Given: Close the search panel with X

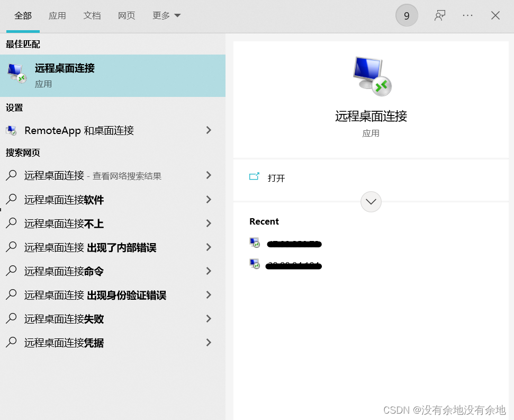Looking at the screenshot, I should coord(495,15).
